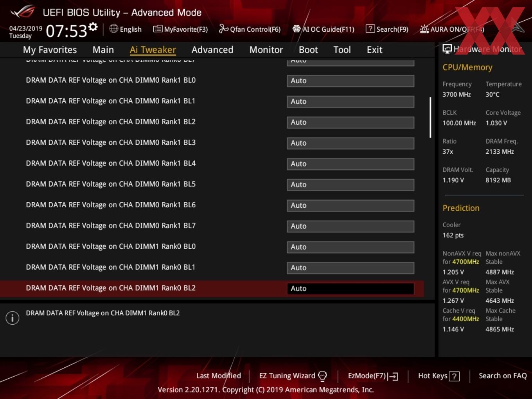Screen dimensions: 532x399
Task: Select DRAM DATA REF Voltage DIMM0 Rank1 BL0 label
Action: coord(111,80)
